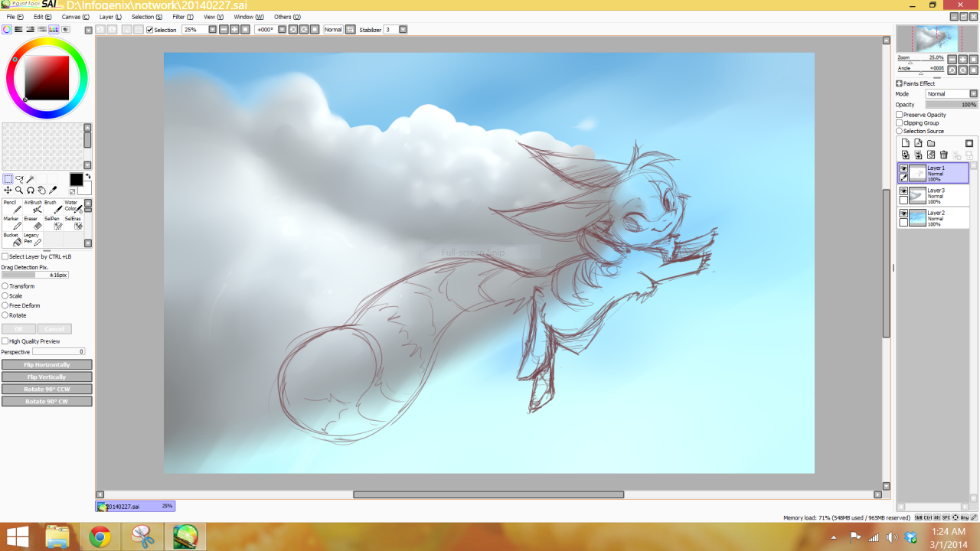
Task: Open the Edit menu
Action: point(43,17)
